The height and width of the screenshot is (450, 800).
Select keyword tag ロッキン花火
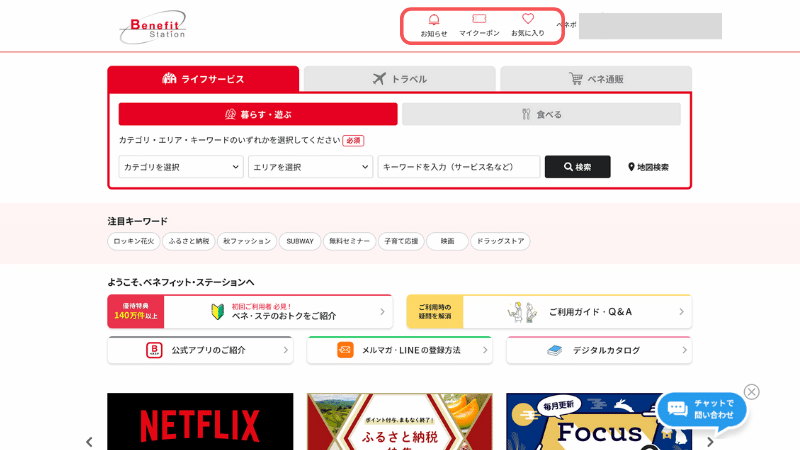tap(134, 241)
